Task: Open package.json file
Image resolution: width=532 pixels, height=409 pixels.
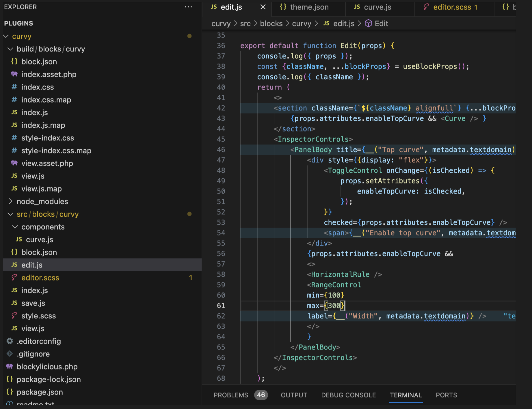Action: tap(102, 392)
